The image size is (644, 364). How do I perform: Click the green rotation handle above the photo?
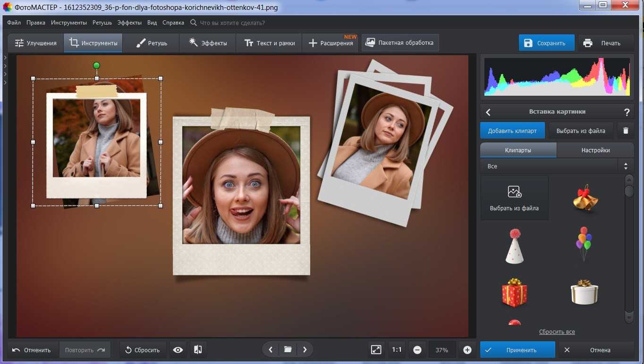point(96,66)
